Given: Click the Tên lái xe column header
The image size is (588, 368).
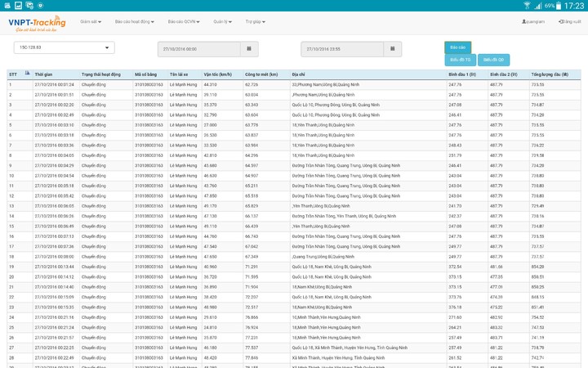Looking at the screenshot, I should 179,74.
